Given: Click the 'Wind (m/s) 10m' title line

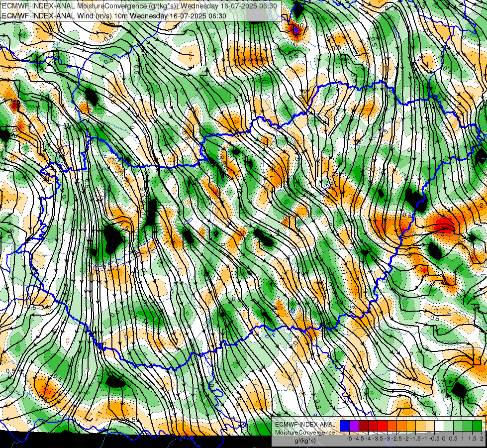Looking at the screenshot, I should point(114,15).
